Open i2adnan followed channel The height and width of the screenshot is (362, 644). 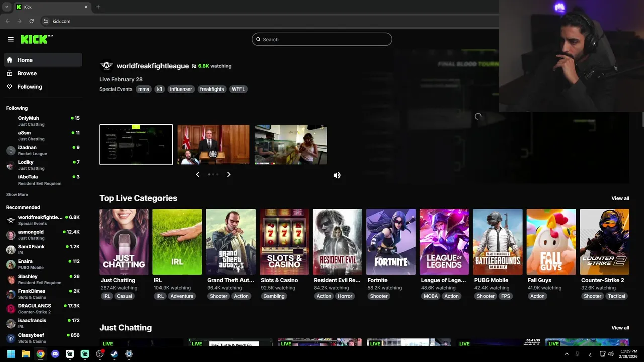click(x=43, y=150)
